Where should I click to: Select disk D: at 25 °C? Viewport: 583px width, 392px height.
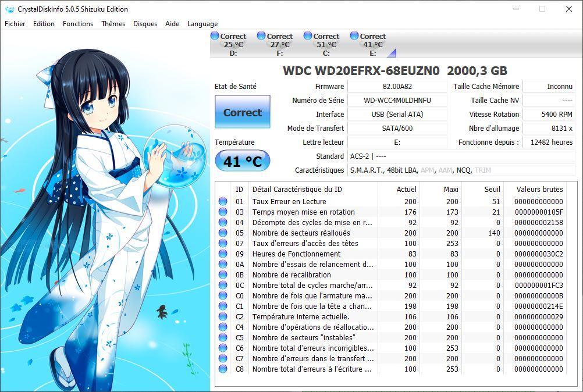click(229, 44)
